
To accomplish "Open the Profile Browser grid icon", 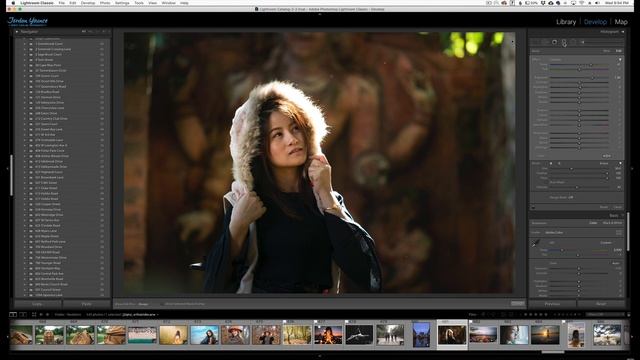I will 619,233.
